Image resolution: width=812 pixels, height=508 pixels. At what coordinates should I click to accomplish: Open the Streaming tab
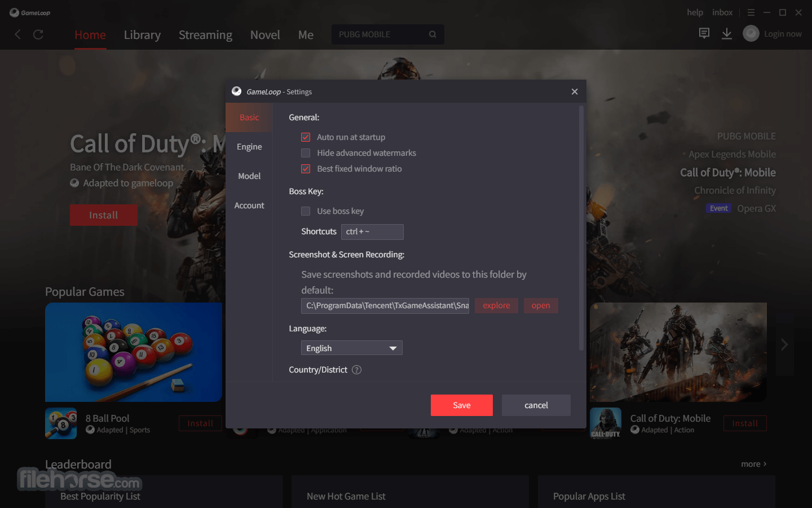point(205,35)
